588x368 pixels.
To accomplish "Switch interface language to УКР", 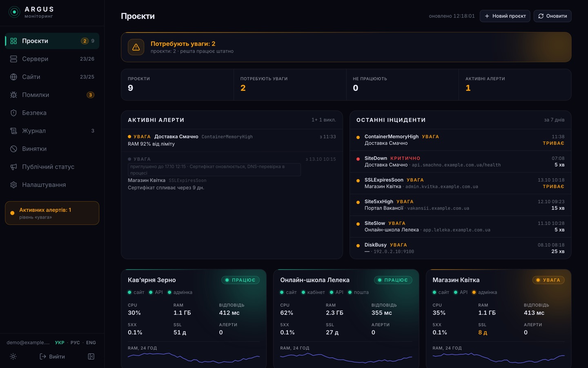I will (x=60, y=343).
